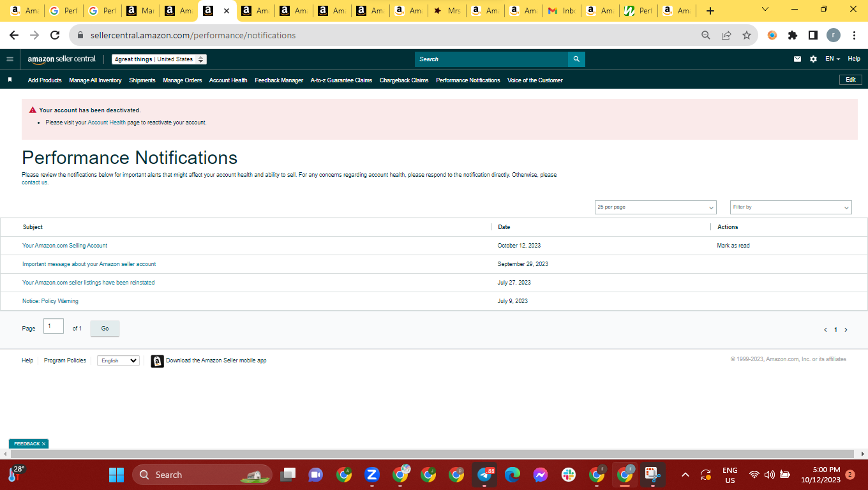Open A-to-z Guarantee Claims
Viewport: 868px width, 490px height.
341,80
